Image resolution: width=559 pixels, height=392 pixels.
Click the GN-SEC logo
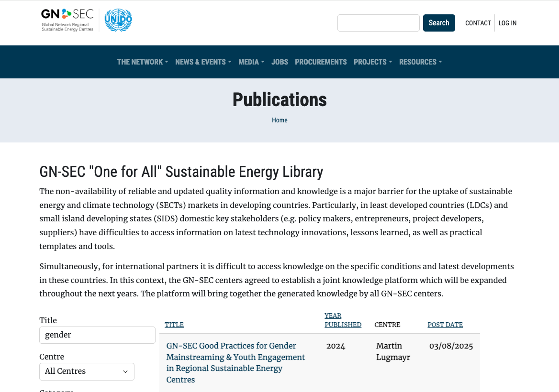click(67, 20)
